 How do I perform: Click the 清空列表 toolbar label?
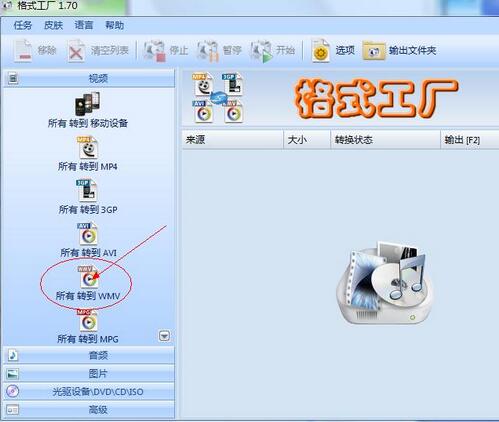[110, 51]
